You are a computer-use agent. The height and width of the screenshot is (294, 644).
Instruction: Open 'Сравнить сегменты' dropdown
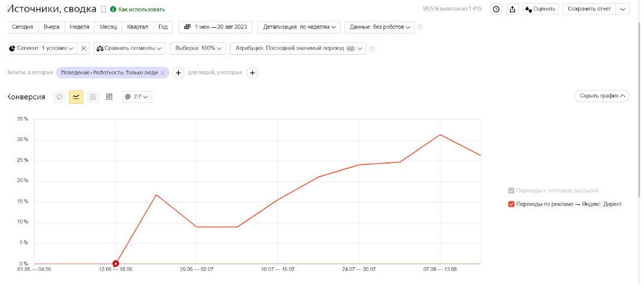(x=129, y=48)
